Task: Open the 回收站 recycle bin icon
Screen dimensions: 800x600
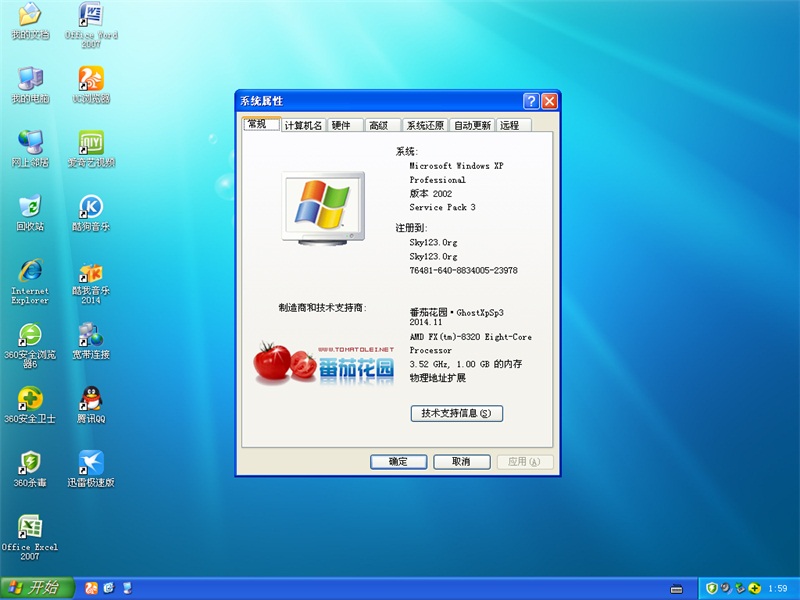Action: tap(30, 207)
